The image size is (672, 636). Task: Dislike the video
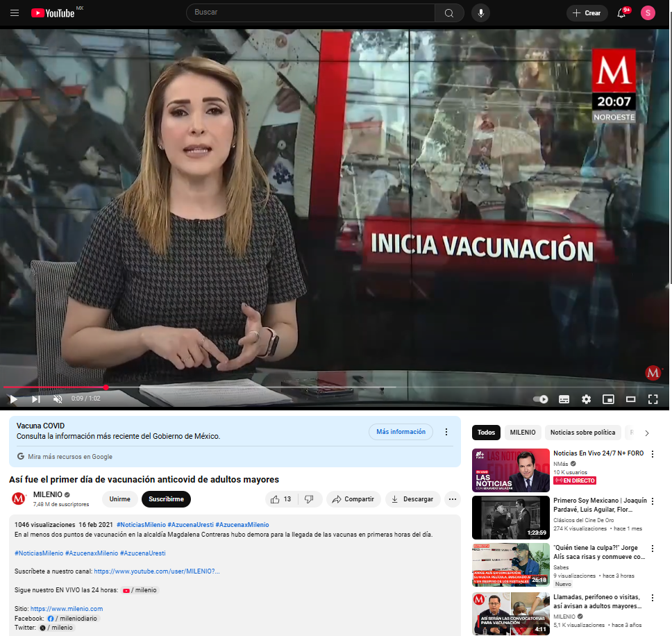(x=310, y=499)
